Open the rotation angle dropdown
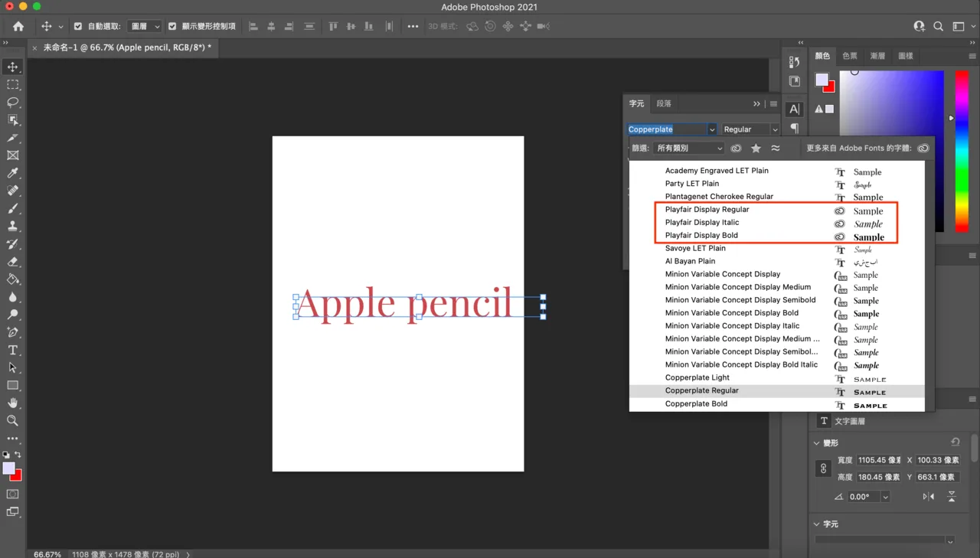The height and width of the screenshot is (558, 980). pos(885,497)
